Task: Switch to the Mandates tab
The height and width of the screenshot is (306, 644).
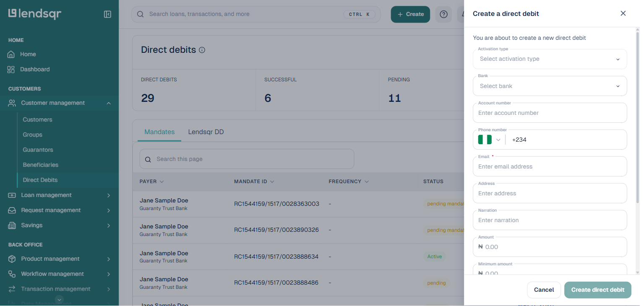Action: pyautogui.click(x=159, y=132)
